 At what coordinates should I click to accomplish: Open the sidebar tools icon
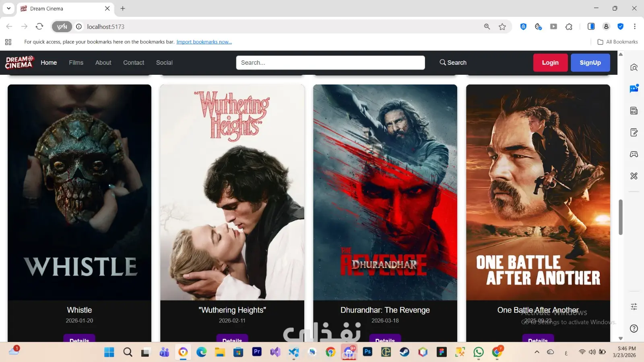click(634, 176)
